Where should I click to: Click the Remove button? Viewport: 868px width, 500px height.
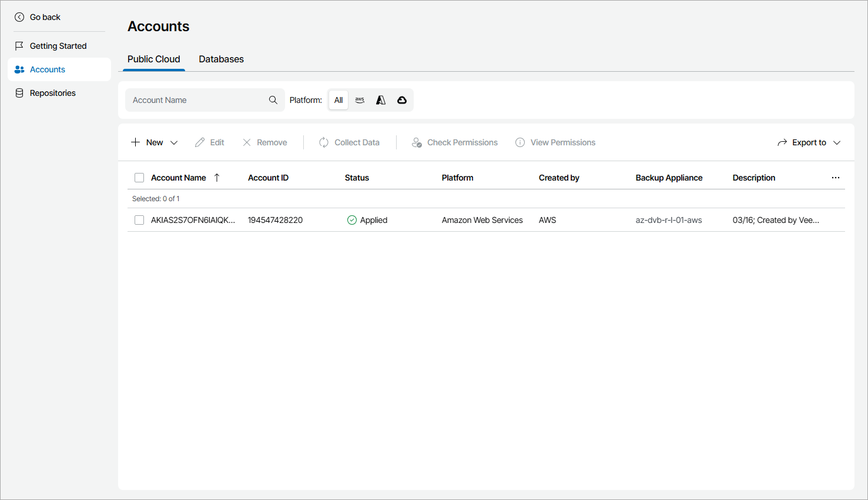pyautogui.click(x=265, y=142)
